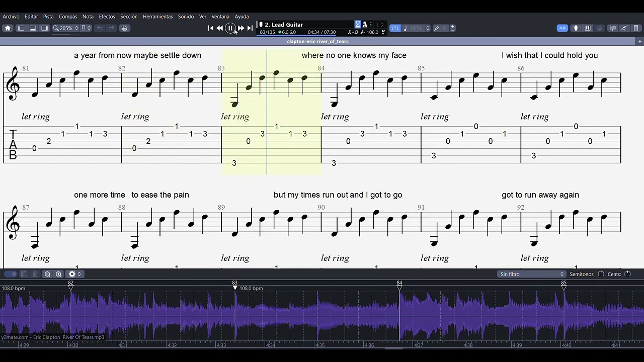Adjust the Semitonos knob
The image size is (644, 362).
(601, 274)
